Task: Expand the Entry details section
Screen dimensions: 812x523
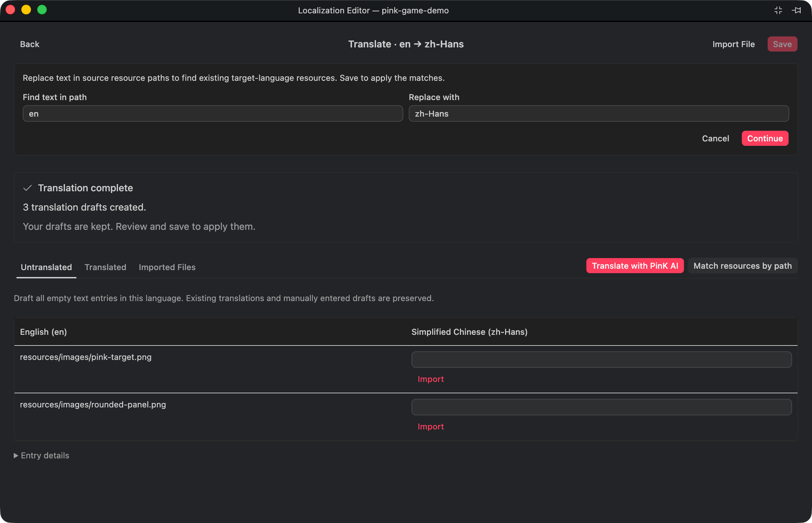Action: [x=42, y=455]
